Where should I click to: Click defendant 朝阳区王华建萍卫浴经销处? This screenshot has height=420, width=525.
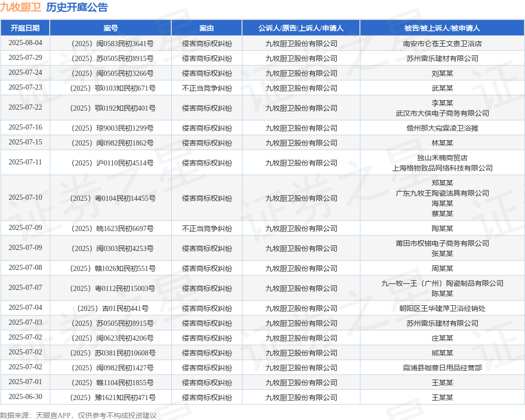(442, 308)
